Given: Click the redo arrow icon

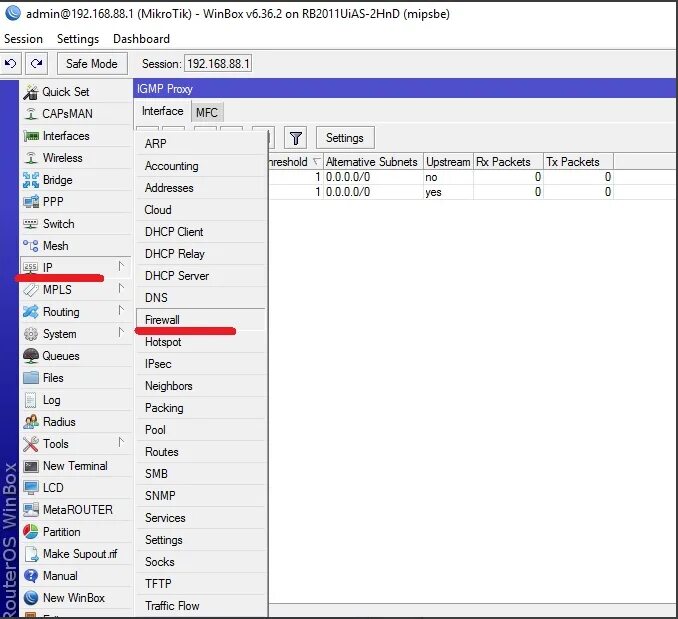Looking at the screenshot, I should 36,64.
